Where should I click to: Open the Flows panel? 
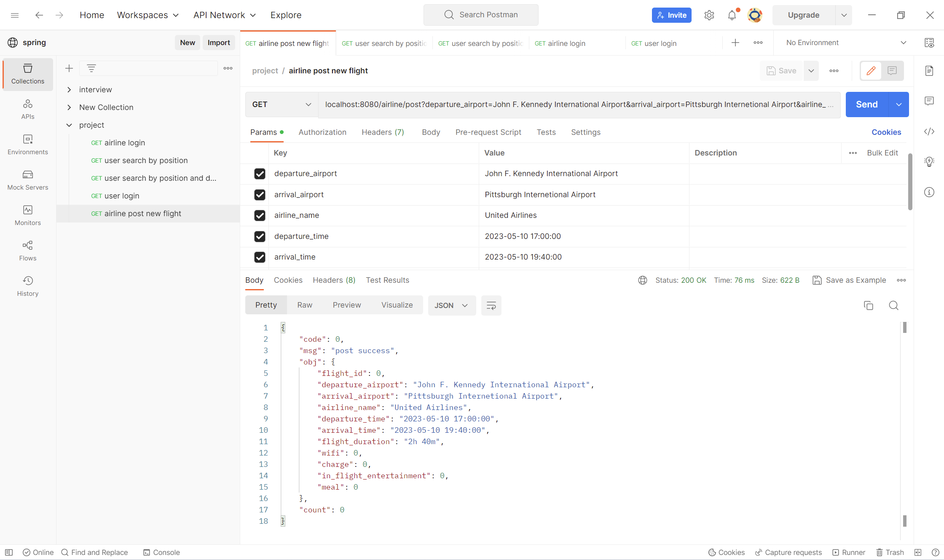pos(28,251)
